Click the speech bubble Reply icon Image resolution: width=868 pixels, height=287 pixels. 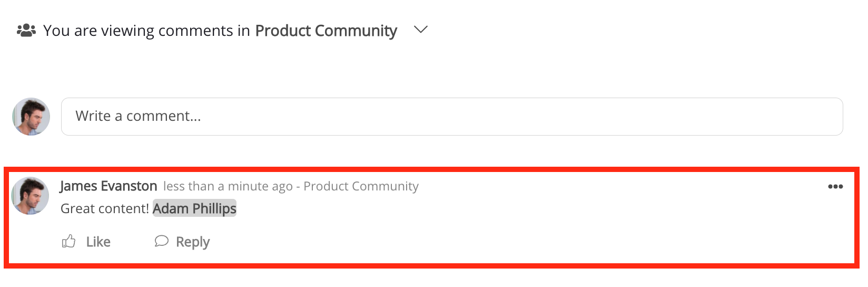pos(161,241)
